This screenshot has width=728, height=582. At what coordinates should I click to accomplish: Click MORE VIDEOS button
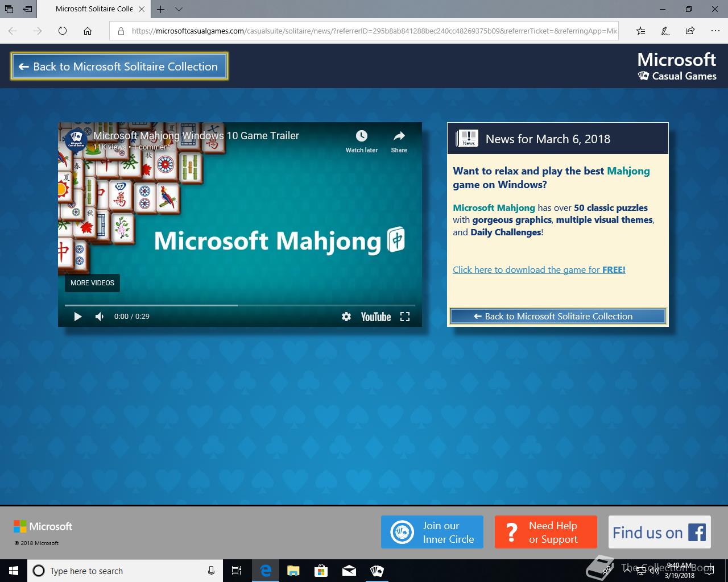point(92,282)
